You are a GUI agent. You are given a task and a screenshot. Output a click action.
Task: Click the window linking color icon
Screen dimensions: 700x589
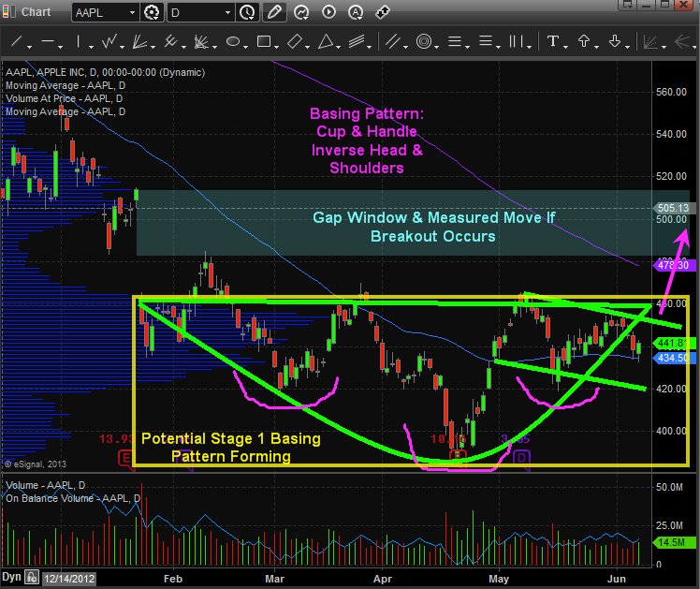click(x=9, y=11)
